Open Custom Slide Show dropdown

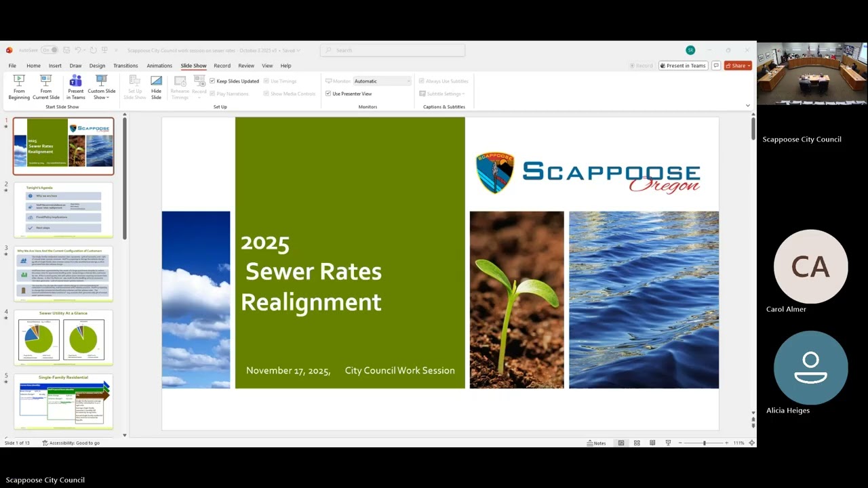coord(101,87)
